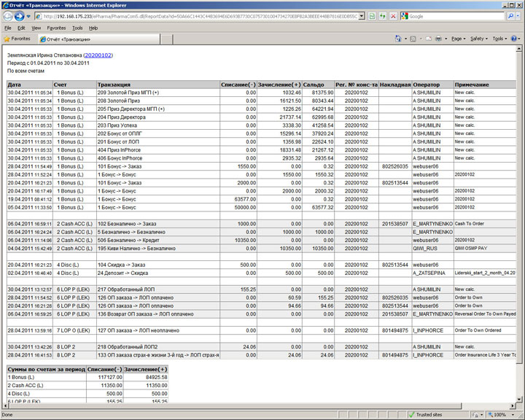Click the vertical scrollbar up arrow

pyautogui.click(x=518, y=49)
